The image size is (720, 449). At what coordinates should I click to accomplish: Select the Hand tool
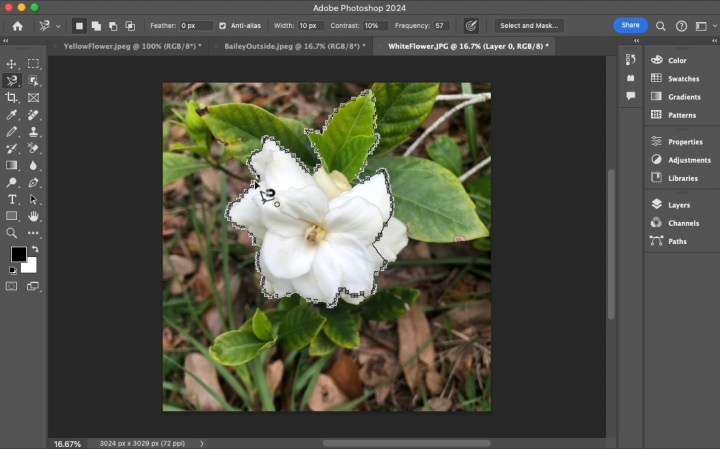(33, 216)
